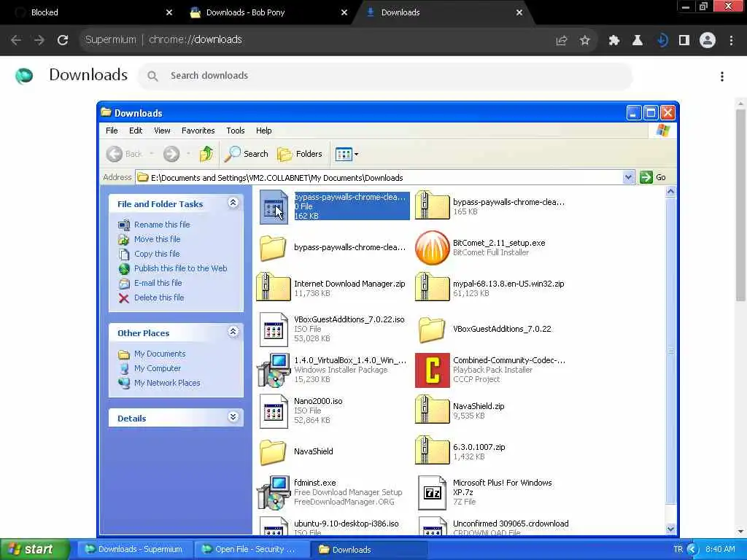Click E-mail this file link
This screenshot has height=560, width=747.
pyautogui.click(x=158, y=283)
